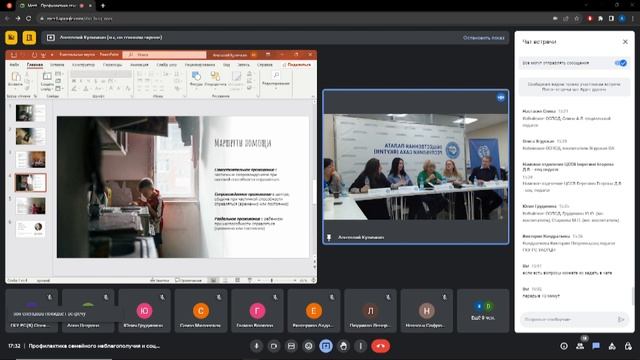Open more options three-dot menu in Meet
Image resolution: width=640 pixels, height=360 pixels.
[360, 346]
